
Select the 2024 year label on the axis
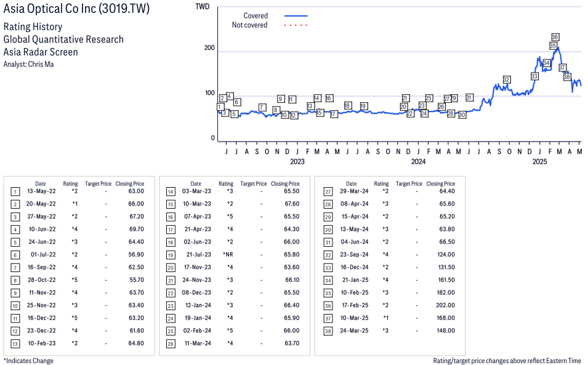pos(419,161)
